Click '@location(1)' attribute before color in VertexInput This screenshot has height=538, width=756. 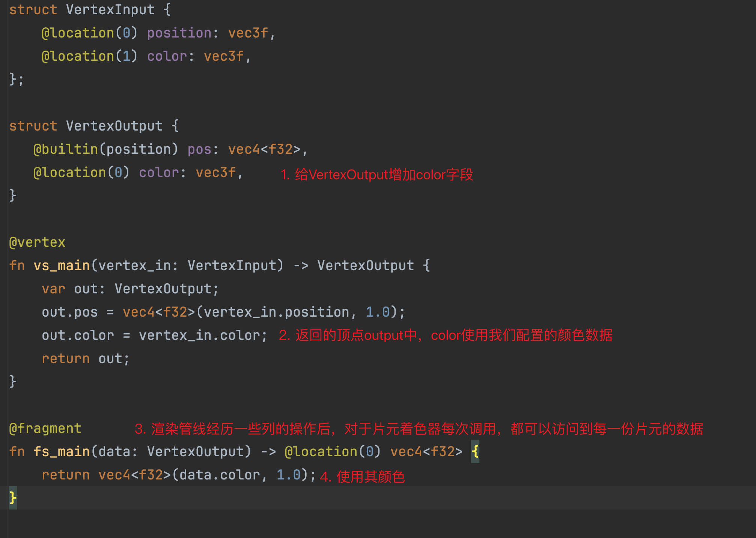(x=89, y=56)
